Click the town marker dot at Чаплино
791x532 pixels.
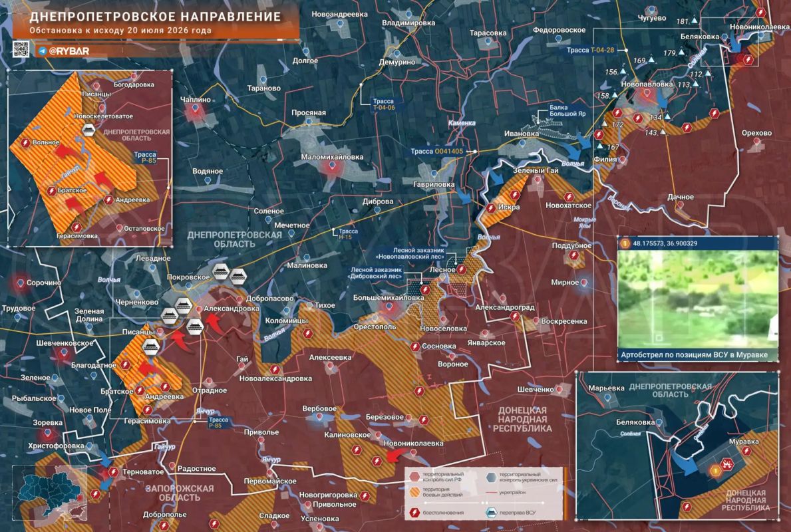point(196,108)
